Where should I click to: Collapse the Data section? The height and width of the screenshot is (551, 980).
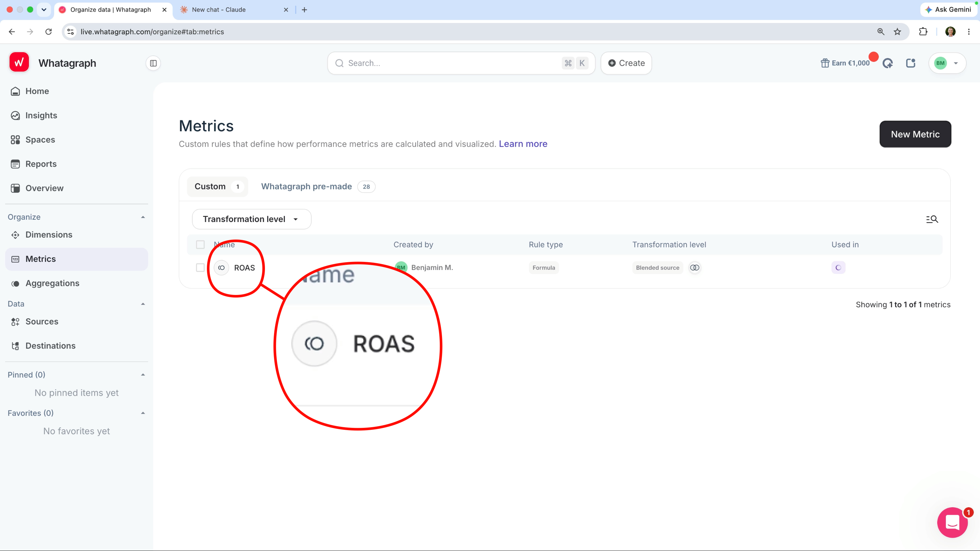[143, 304]
